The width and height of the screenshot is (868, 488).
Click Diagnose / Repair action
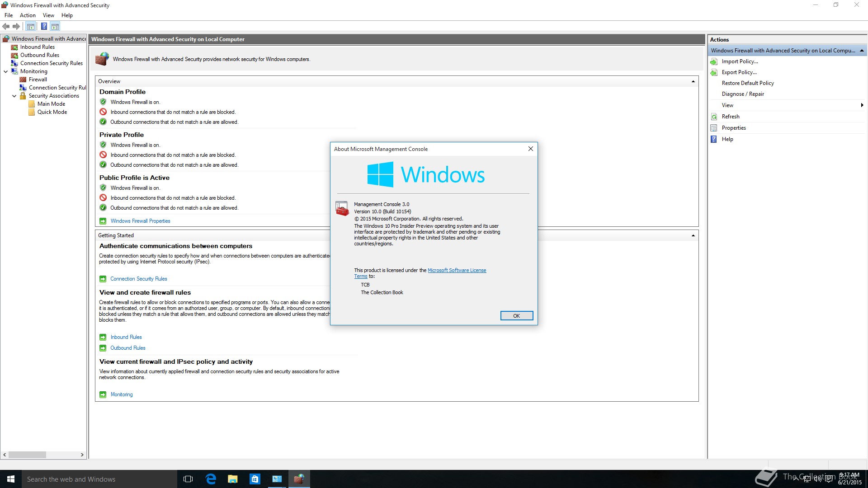pyautogui.click(x=743, y=94)
